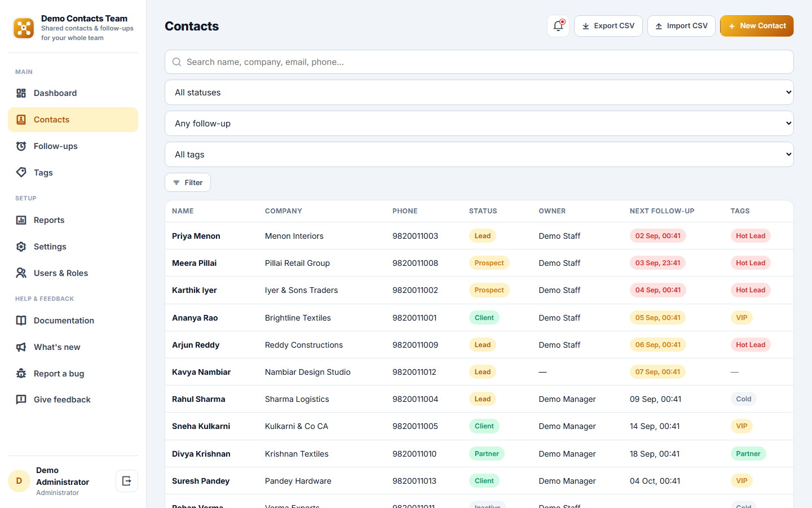Open the Priya Menon contact
812x508 pixels.
click(x=196, y=236)
